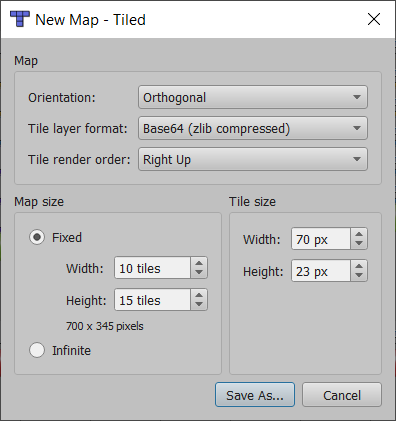The width and height of the screenshot is (396, 421).
Task: Decrease map width with down arrow
Action: [199, 273]
